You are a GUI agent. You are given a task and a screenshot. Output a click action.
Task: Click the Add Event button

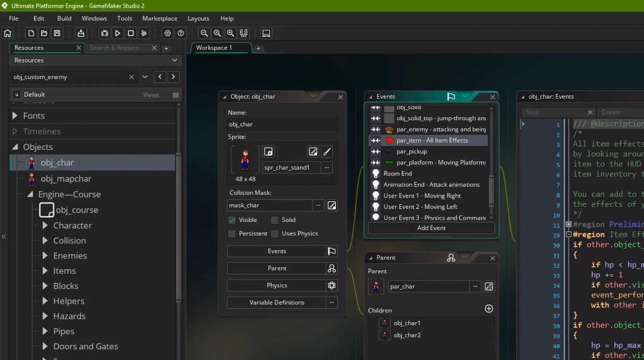tap(431, 228)
